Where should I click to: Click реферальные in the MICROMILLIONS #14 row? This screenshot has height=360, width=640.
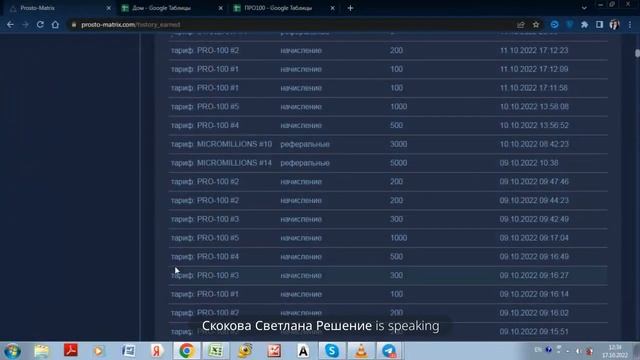point(305,163)
